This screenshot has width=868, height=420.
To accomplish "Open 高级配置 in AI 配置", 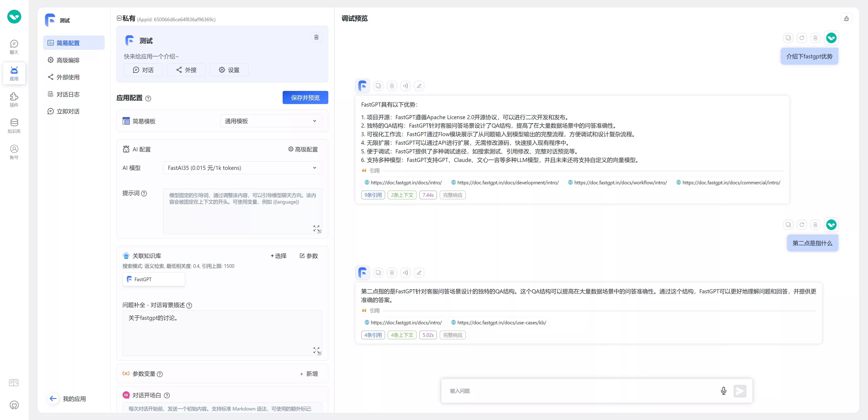I will 303,149.
